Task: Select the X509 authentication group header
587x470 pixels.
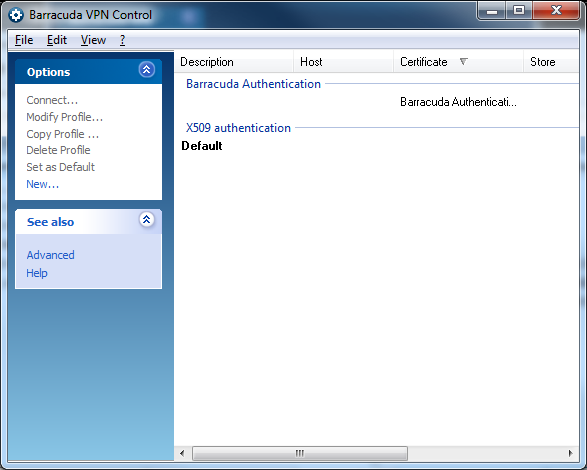Action: [x=238, y=128]
